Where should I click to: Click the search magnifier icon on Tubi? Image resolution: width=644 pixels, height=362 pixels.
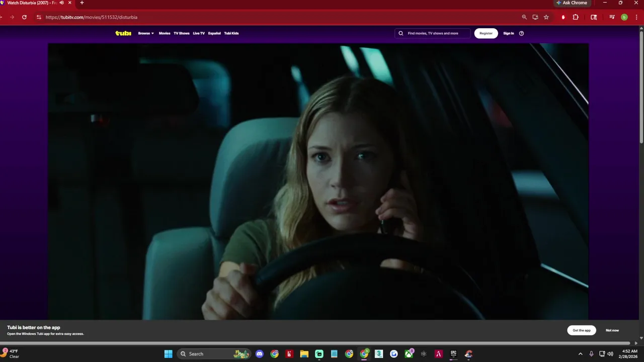tap(401, 33)
